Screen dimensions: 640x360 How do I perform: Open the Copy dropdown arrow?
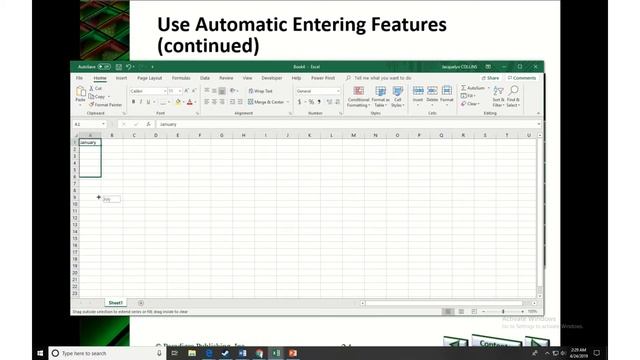point(109,97)
